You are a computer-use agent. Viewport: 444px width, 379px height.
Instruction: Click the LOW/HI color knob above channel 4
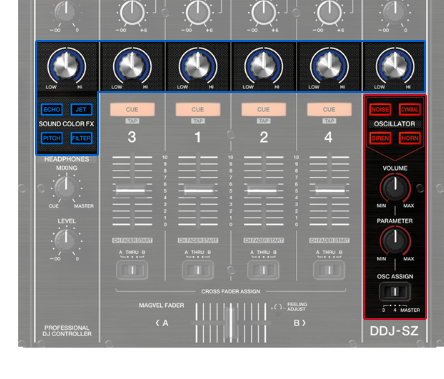[x=329, y=66]
